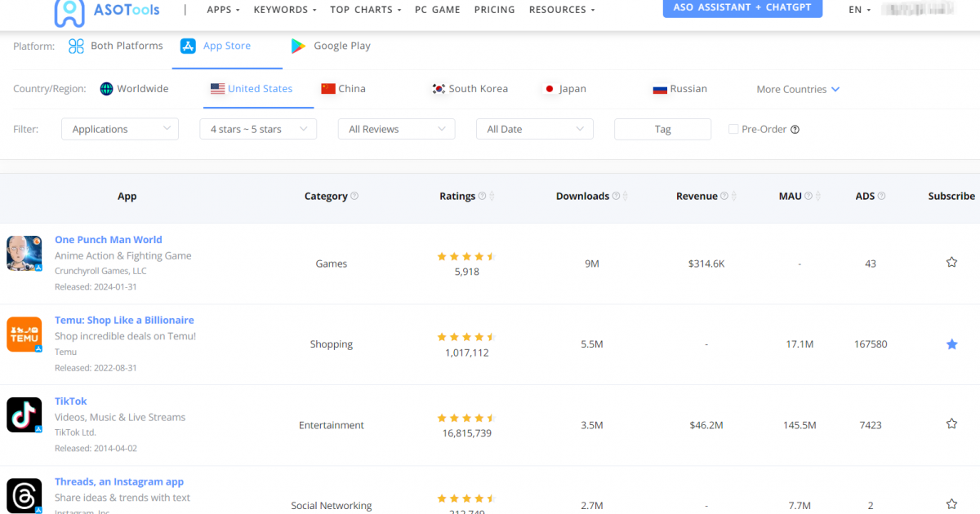Open the TOP CHARTS menu
The width and height of the screenshot is (980, 514).
365,10
